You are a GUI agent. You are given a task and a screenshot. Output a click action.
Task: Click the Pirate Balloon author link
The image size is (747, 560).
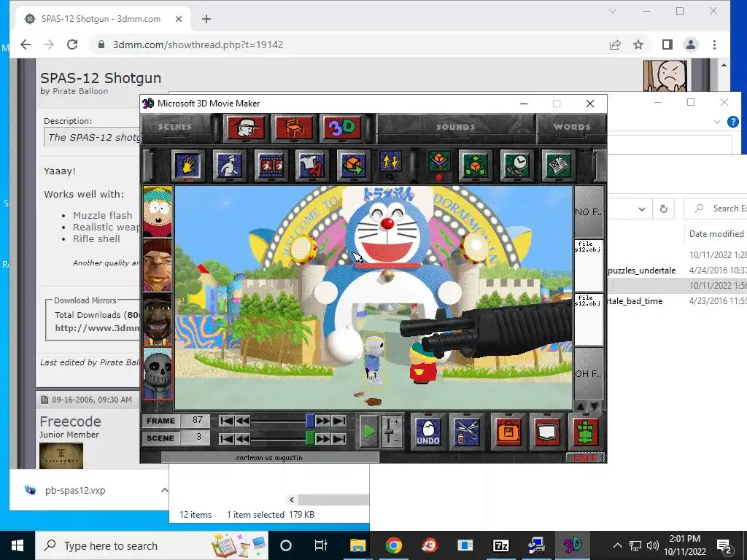click(80, 91)
